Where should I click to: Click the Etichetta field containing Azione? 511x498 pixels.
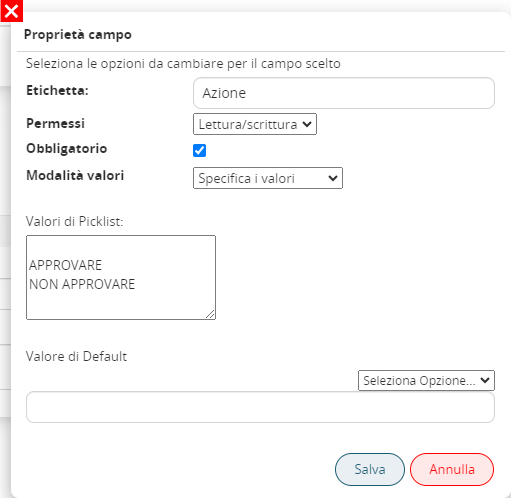[344, 93]
